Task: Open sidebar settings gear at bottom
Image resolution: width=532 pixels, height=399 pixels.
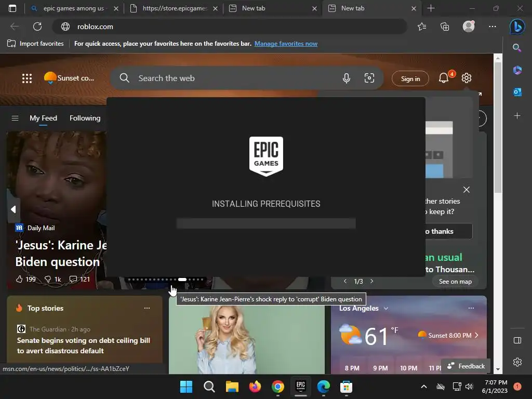Action: (517, 362)
